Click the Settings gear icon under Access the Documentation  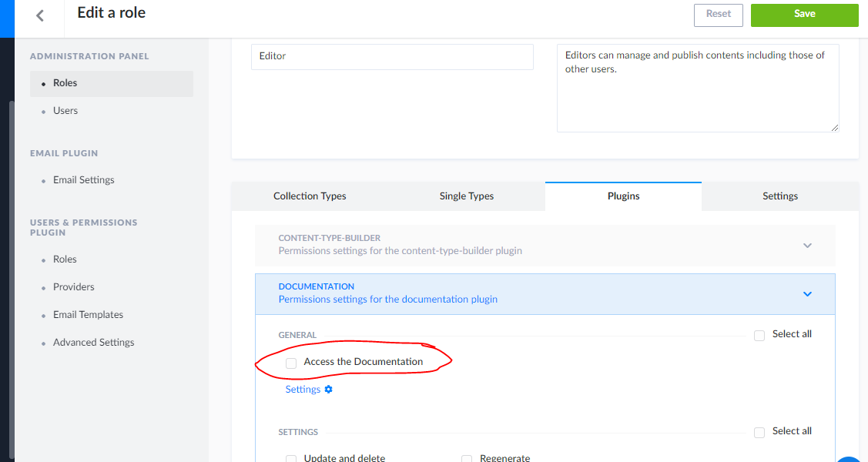[329, 389]
